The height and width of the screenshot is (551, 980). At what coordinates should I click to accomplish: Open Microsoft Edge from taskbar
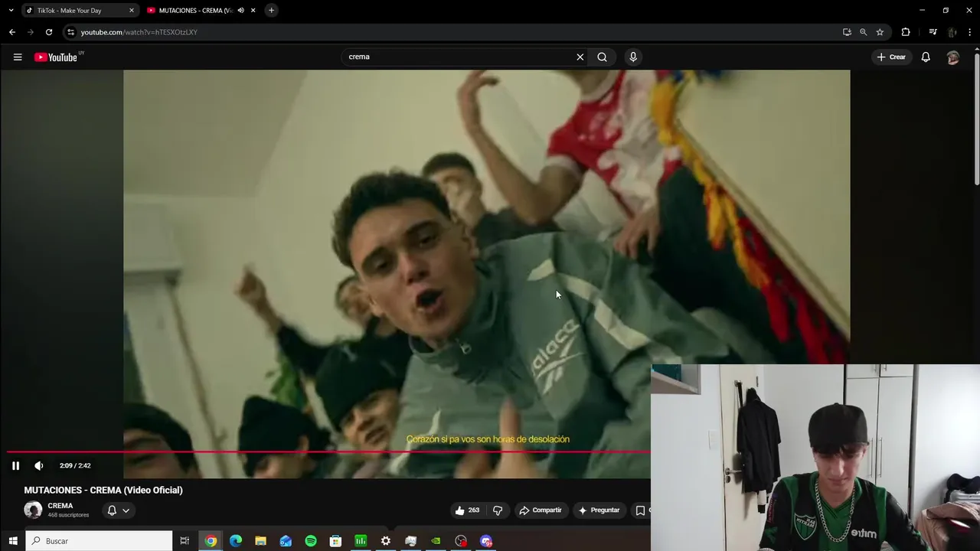coord(236,541)
